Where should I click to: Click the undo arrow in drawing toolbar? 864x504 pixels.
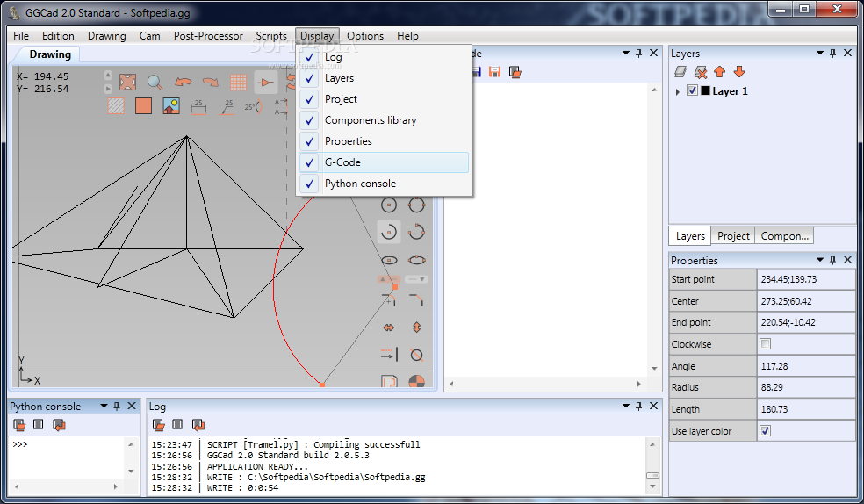(x=183, y=83)
